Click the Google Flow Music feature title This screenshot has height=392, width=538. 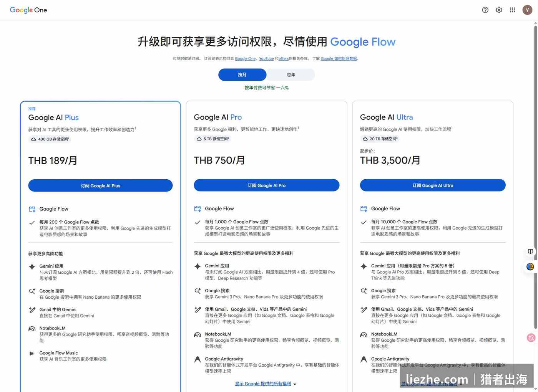coord(58,353)
